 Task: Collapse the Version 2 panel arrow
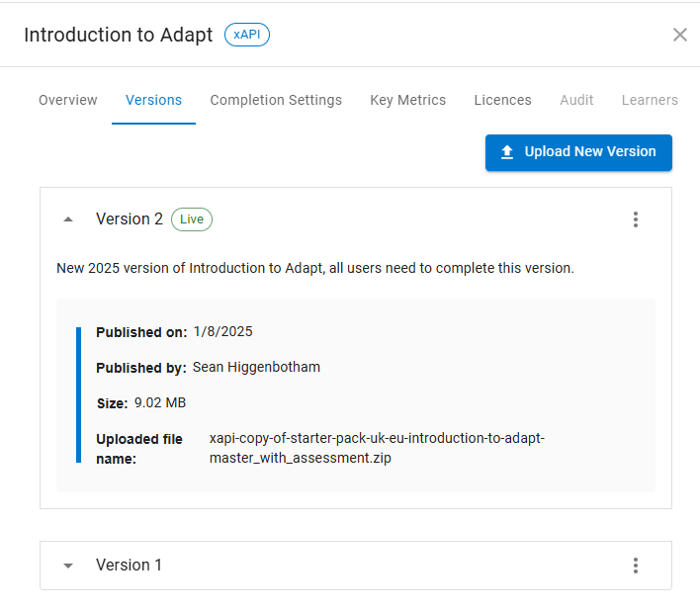[x=68, y=219]
